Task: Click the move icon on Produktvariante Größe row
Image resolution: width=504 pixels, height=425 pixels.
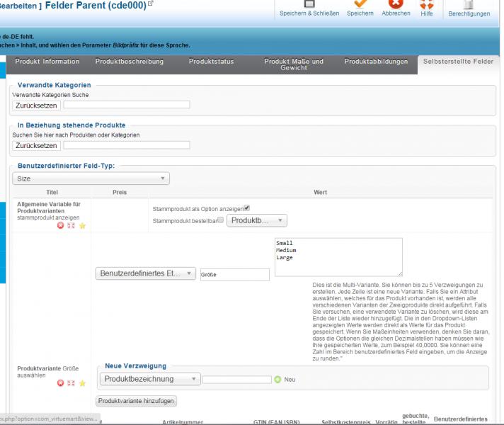Action: pos(71,383)
